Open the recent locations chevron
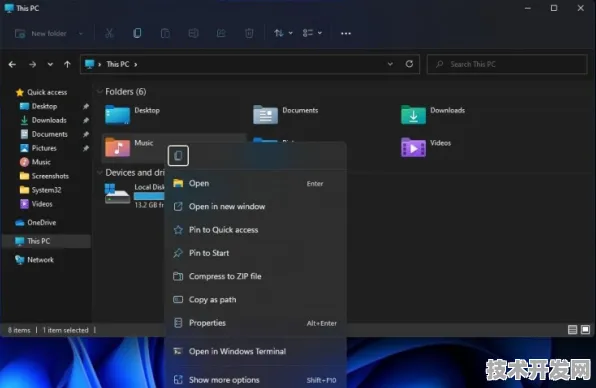Image resolution: width=596 pixels, height=388 pixels. tap(50, 65)
